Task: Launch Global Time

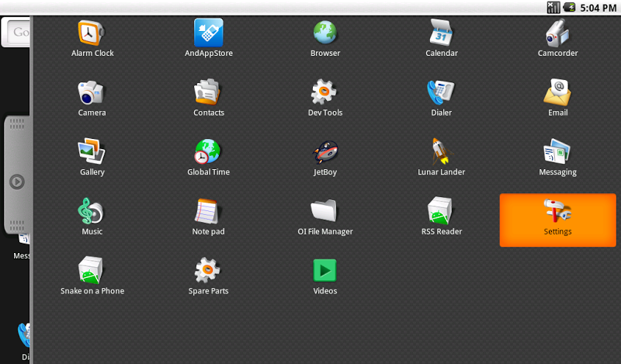Action: (208, 158)
